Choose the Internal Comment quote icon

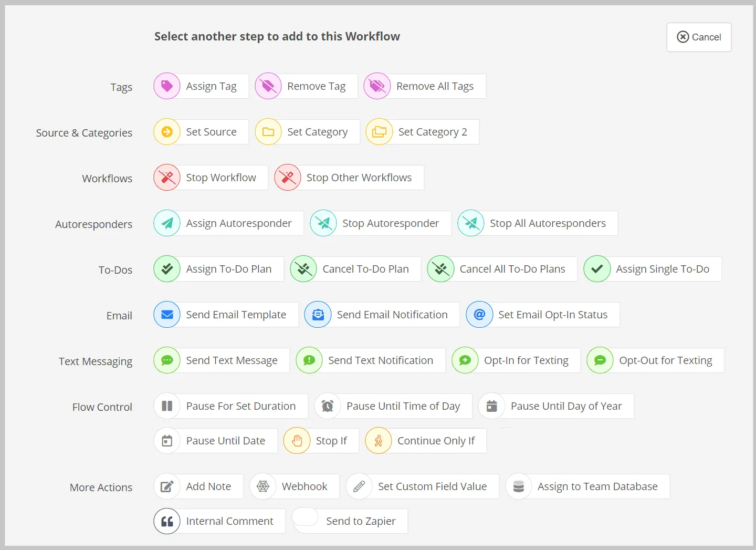(167, 521)
